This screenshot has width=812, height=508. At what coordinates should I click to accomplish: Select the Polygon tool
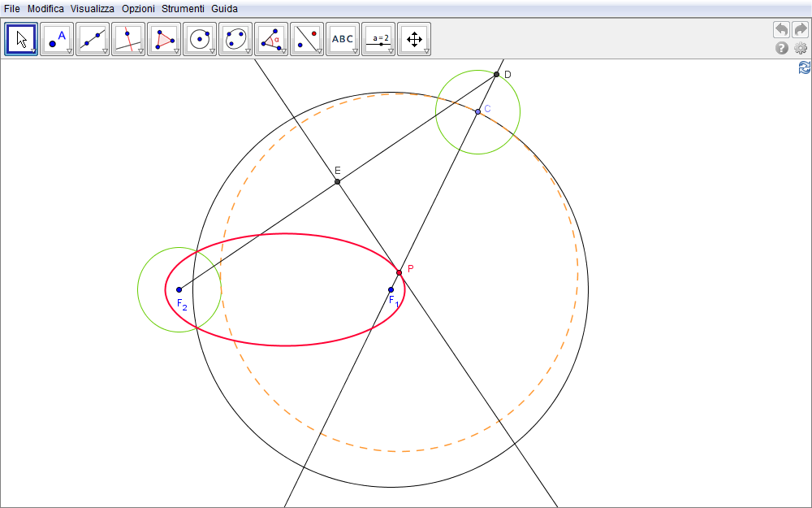(x=164, y=38)
